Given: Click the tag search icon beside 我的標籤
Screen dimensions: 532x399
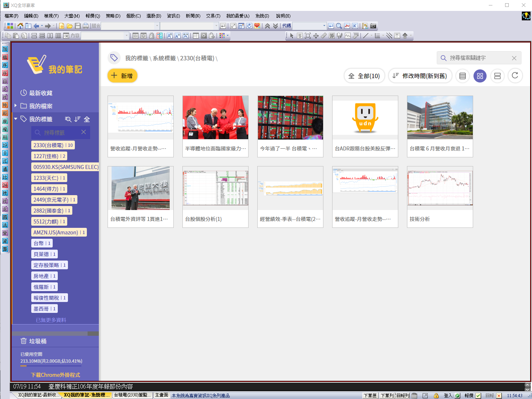Looking at the screenshot, I should click(x=68, y=119).
